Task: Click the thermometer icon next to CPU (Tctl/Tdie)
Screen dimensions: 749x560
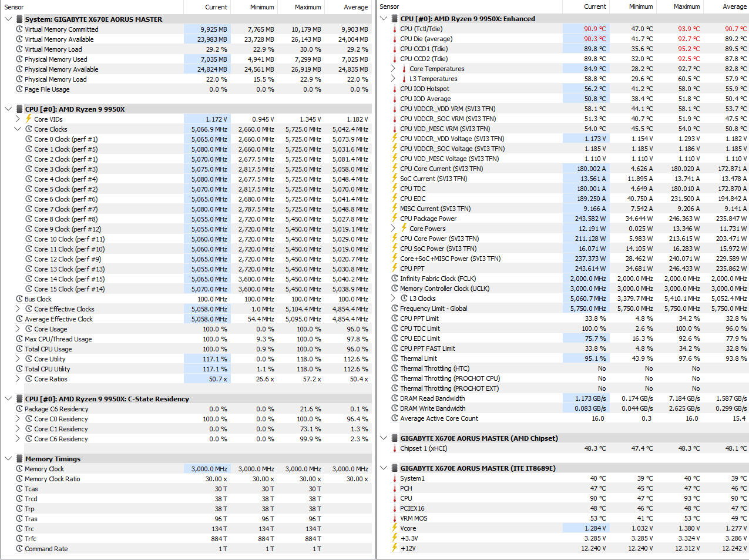Action: [x=395, y=29]
